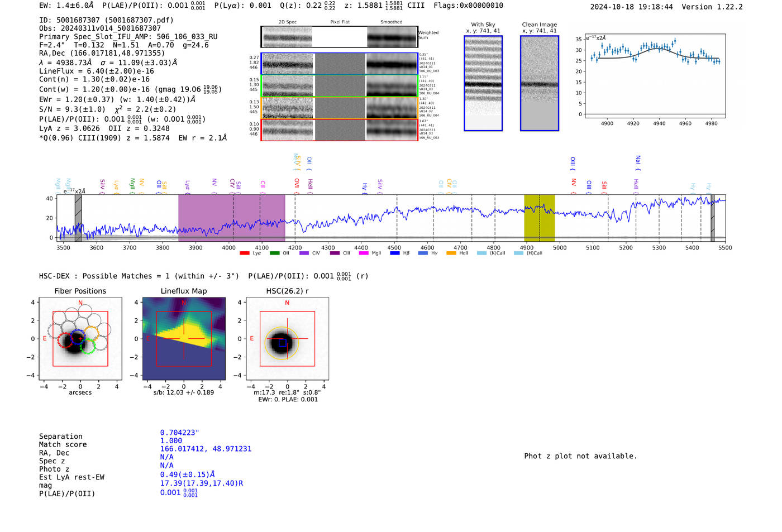Click the Primary Spec_Slot_IFU_AMP line
Screen dimensions: 782x532
pos(128,36)
